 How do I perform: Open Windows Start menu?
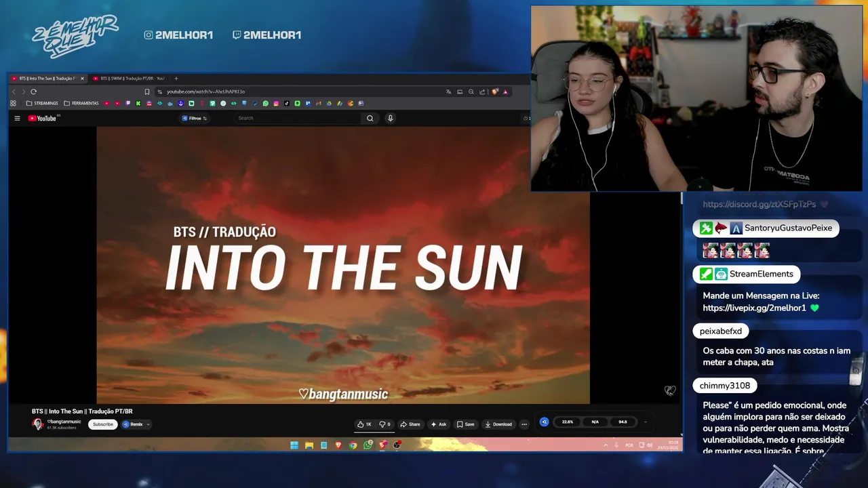[294, 445]
